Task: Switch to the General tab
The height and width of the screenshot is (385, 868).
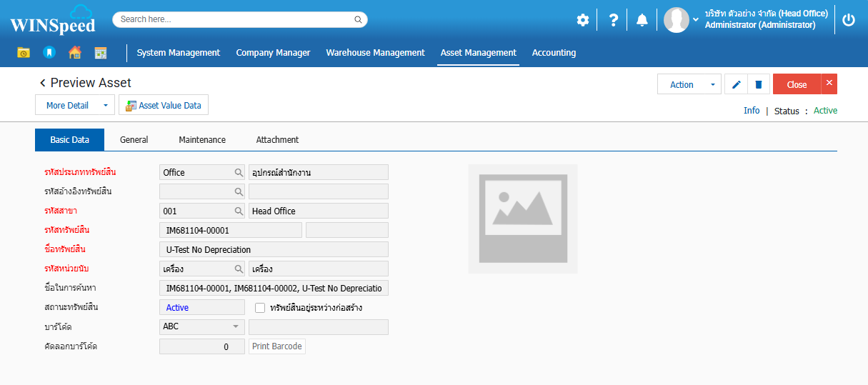Action: click(134, 140)
